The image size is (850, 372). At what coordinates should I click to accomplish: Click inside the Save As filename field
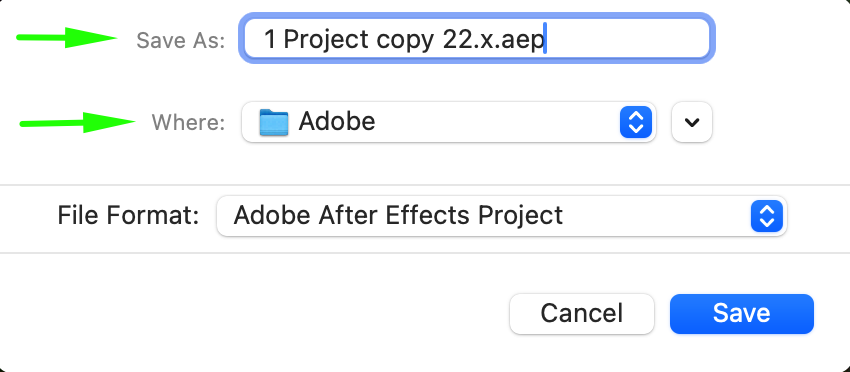[x=477, y=38]
